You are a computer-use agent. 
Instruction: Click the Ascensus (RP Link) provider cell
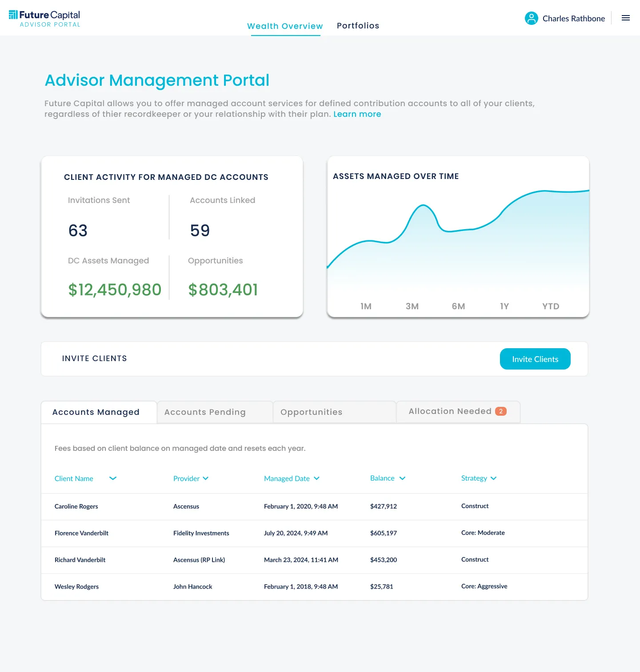pos(199,560)
